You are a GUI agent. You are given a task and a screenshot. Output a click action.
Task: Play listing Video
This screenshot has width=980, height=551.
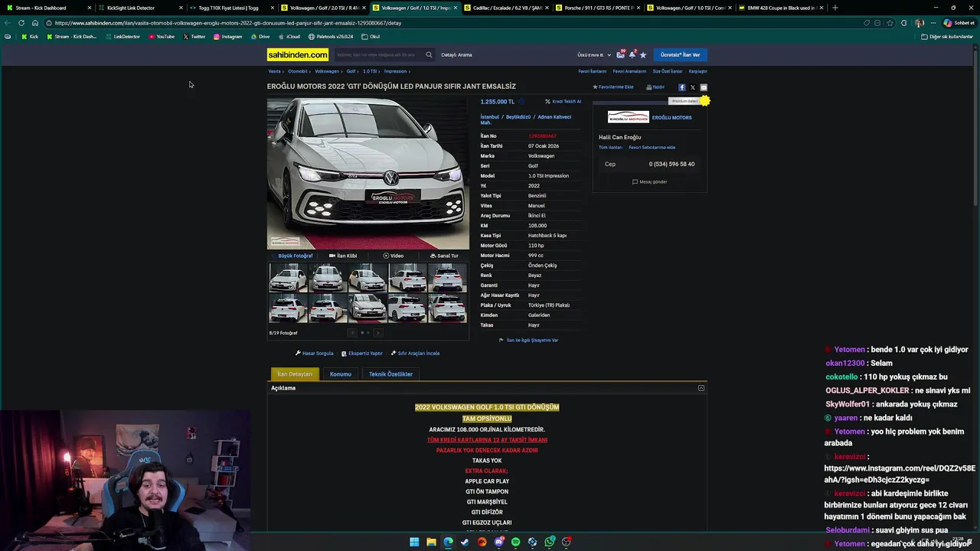[394, 256]
